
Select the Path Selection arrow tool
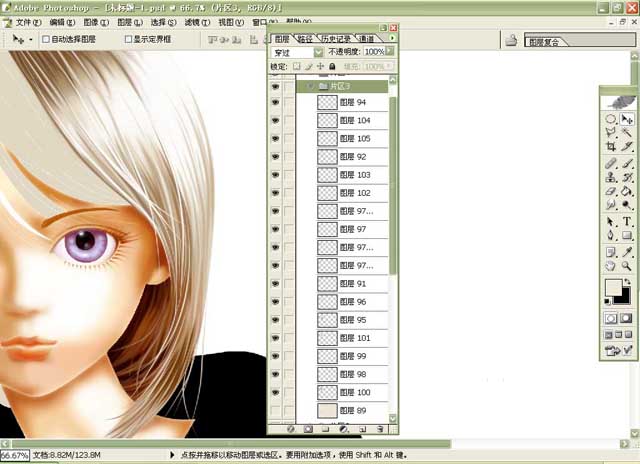[611, 222]
